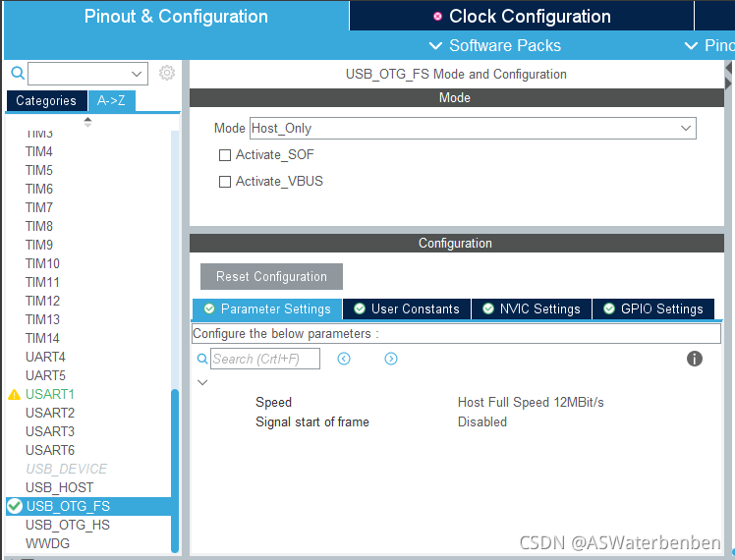Go to previous search result arrow
The width and height of the screenshot is (735, 560).
point(344,359)
